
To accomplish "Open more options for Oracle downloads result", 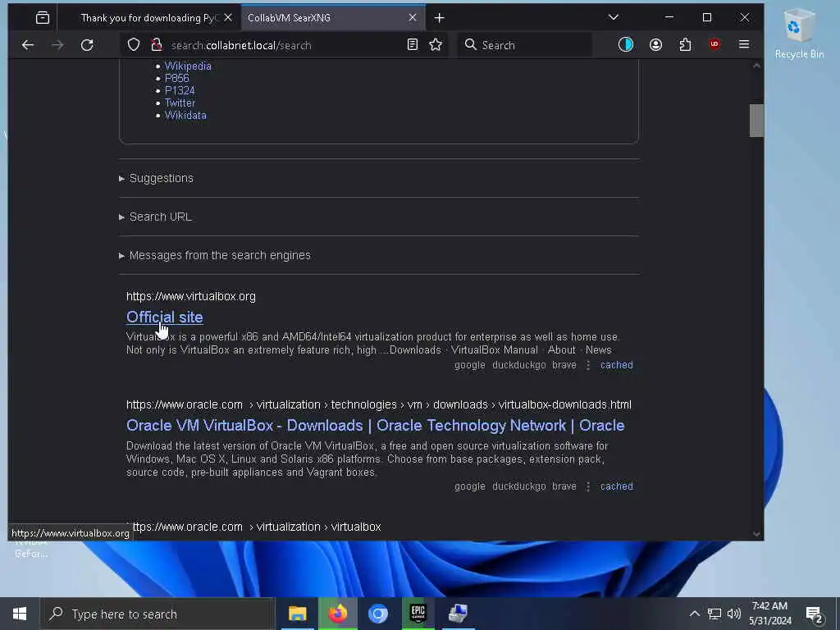I will tap(587, 486).
